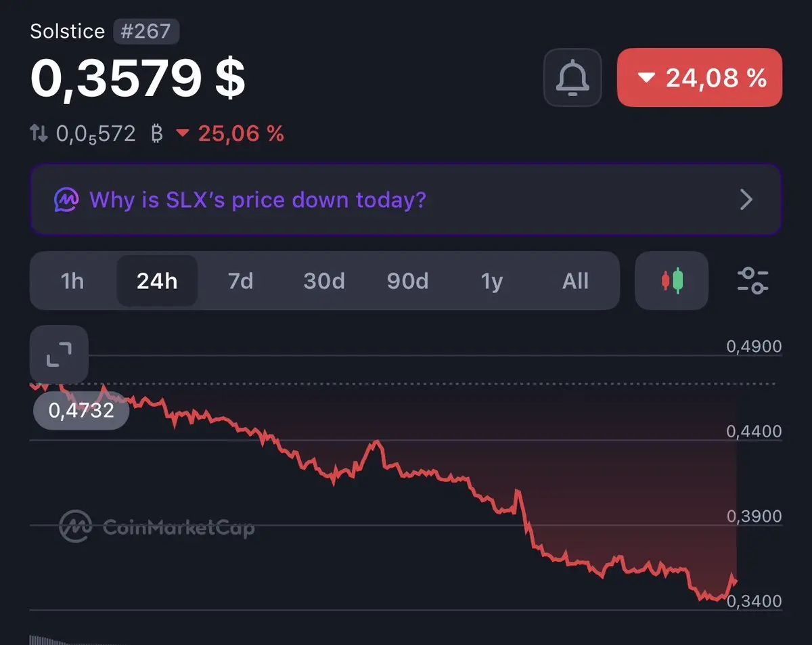812x645 pixels.
Task: Tap the price alert bell icon
Action: (x=572, y=77)
